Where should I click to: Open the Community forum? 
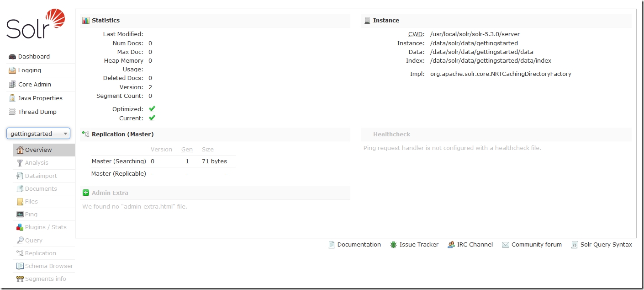(x=536, y=244)
